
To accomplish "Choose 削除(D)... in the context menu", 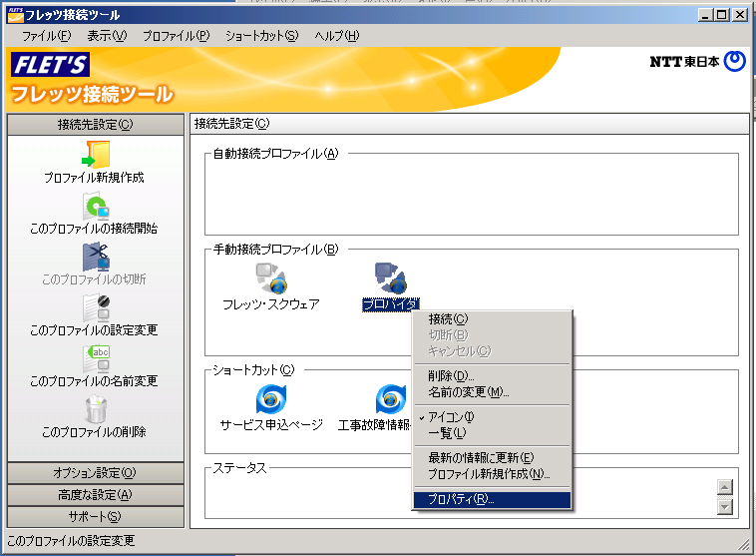I will pyautogui.click(x=492, y=375).
